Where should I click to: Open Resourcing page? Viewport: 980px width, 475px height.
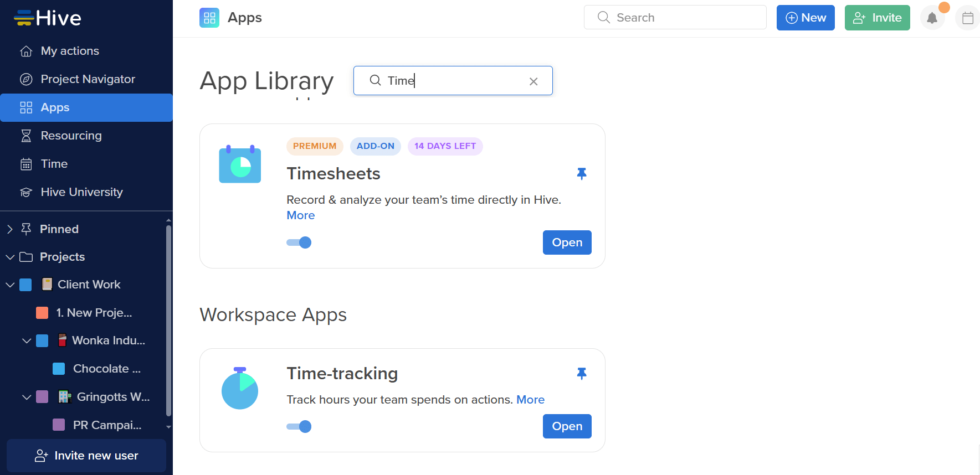86,136
